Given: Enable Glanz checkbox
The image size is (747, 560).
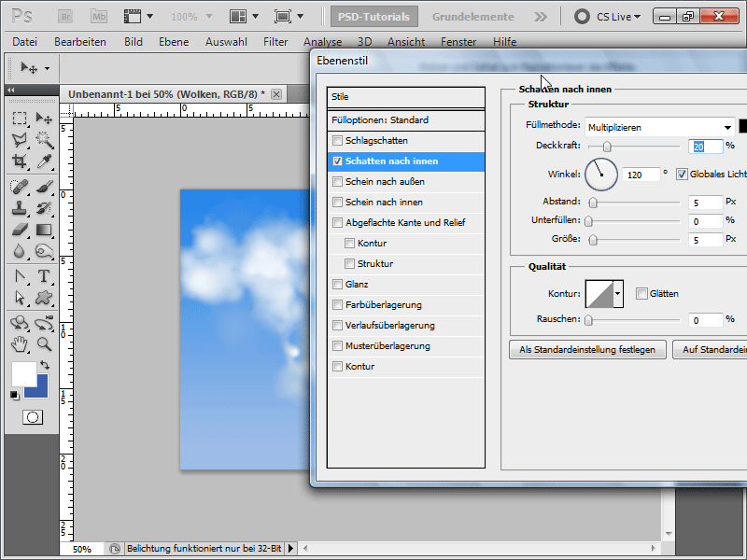Looking at the screenshot, I should click(x=337, y=285).
